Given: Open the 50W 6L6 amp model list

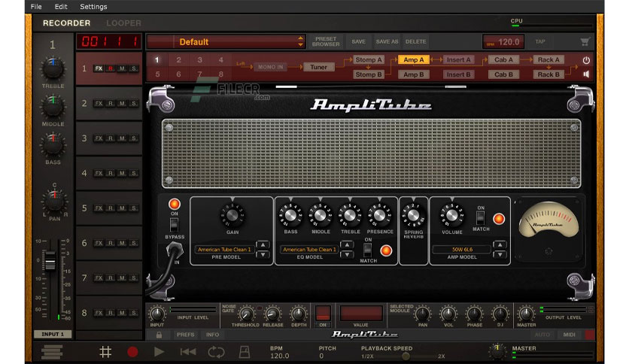Looking at the screenshot, I should click(462, 250).
